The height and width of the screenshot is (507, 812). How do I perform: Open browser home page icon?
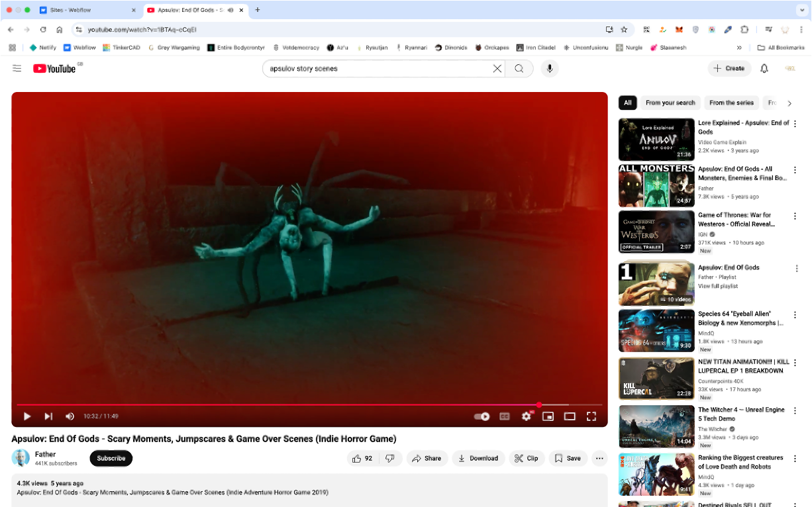[60, 30]
